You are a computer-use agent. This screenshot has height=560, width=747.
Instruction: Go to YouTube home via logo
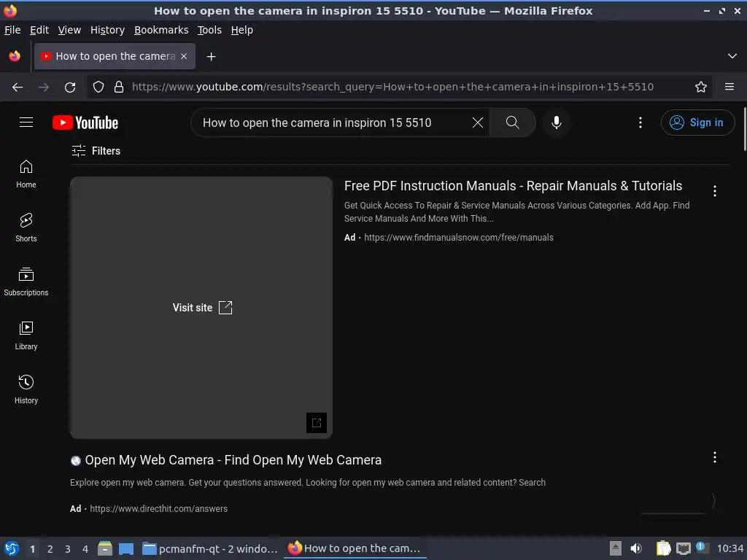(85, 122)
